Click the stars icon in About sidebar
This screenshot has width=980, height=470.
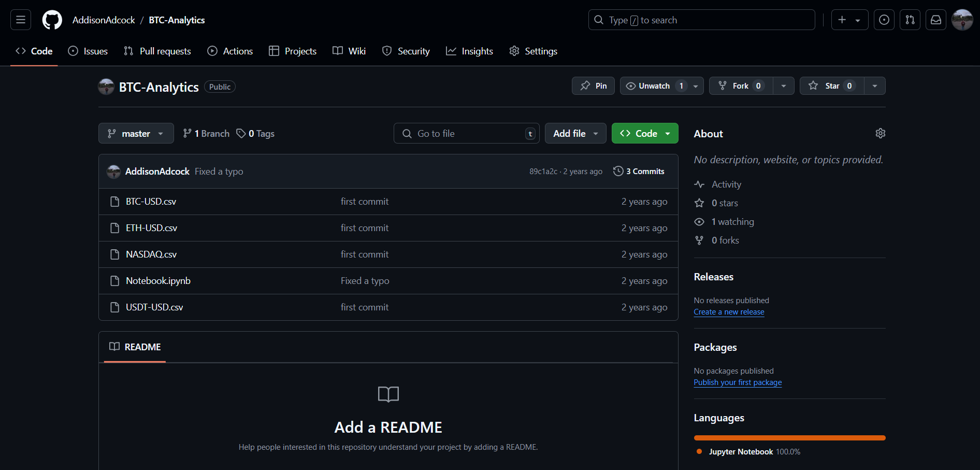[699, 203]
